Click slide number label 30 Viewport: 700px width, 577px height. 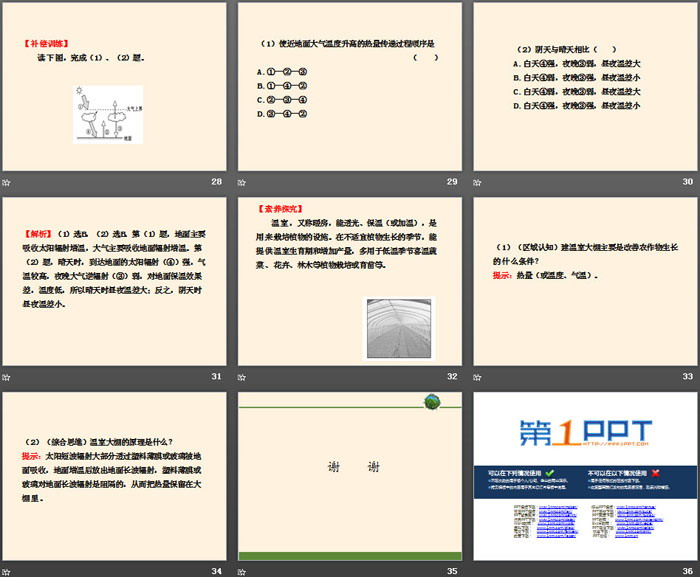688,181
